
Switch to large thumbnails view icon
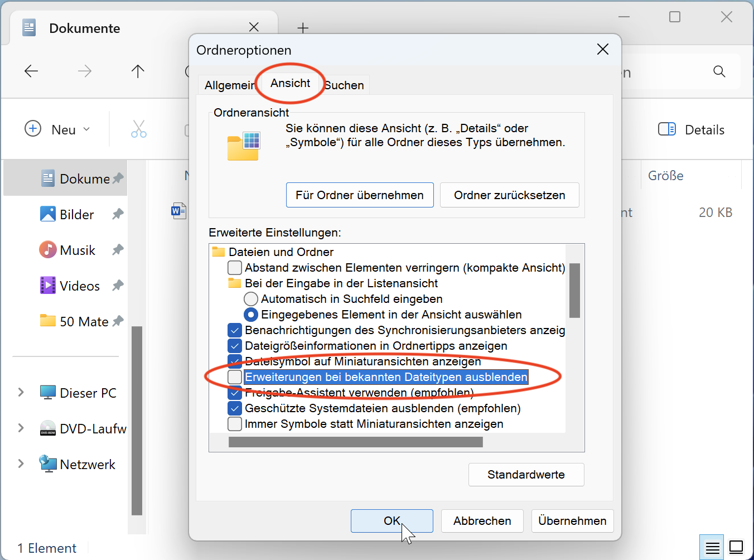click(736, 547)
